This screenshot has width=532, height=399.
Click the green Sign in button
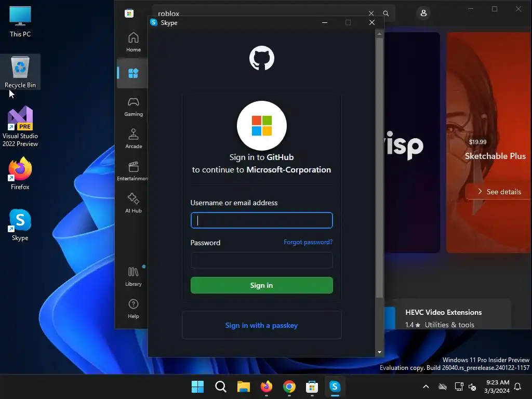point(262,285)
